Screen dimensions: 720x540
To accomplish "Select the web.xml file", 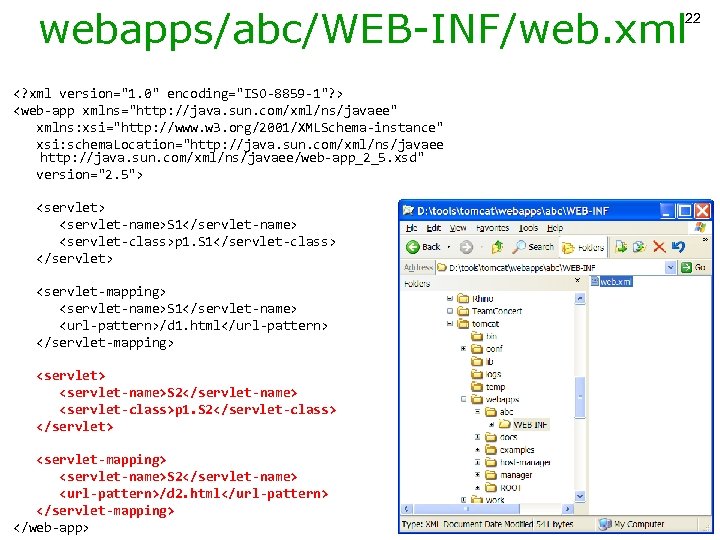I will 612,281.
